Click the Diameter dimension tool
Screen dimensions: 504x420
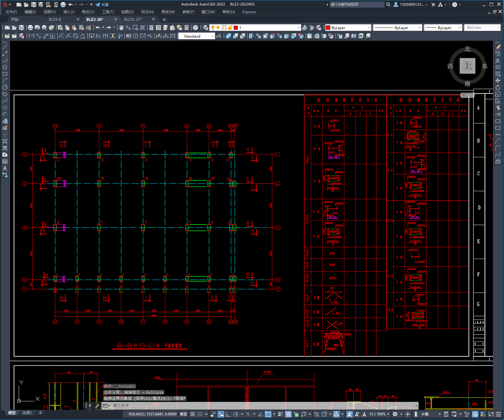point(76,36)
